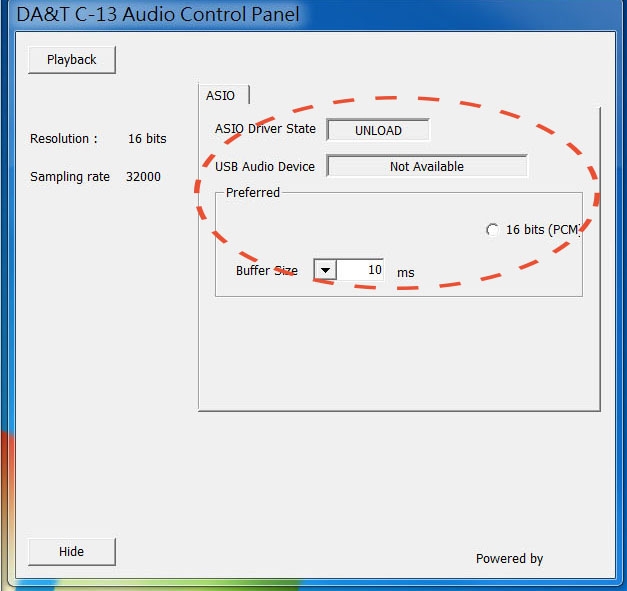627x591 pixels.
Task: Switch to the ASIO tab
Action: click(224, 96)
